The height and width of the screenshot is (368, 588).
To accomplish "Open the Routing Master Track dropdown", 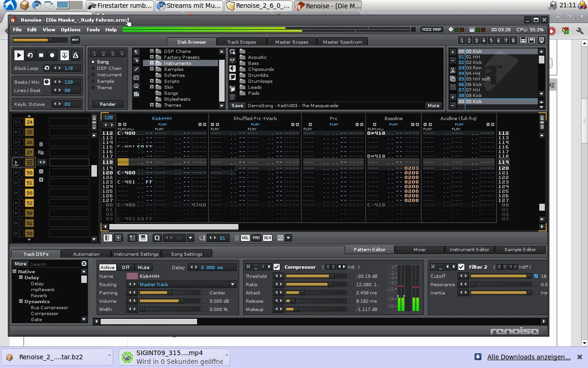I will tap(233, 284).
